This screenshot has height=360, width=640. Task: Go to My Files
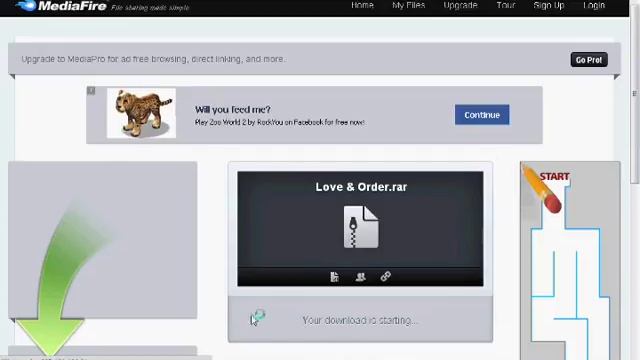(409, 5)
